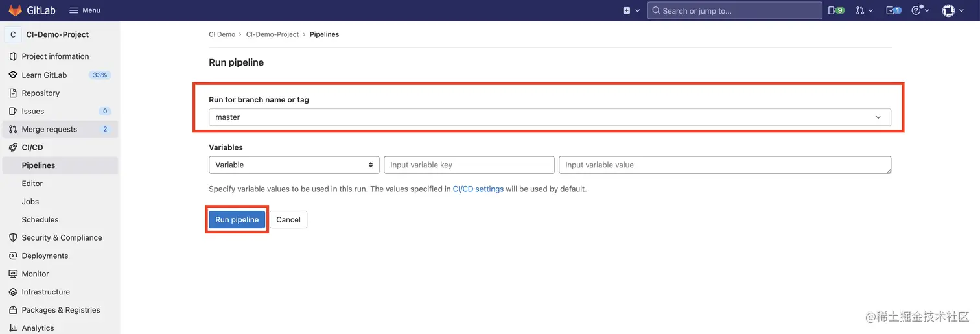Click the GitLab fox logo

(15, 10)
